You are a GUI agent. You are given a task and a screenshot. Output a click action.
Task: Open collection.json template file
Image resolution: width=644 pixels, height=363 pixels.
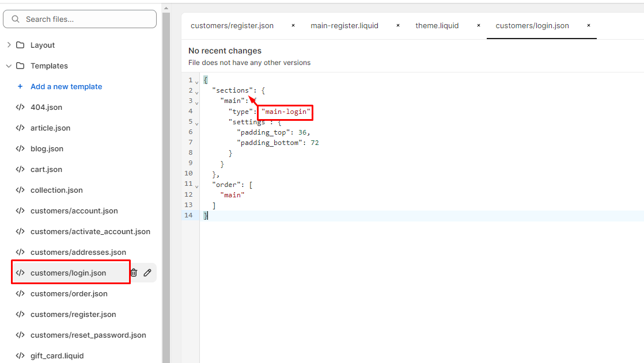coord(56,190)
